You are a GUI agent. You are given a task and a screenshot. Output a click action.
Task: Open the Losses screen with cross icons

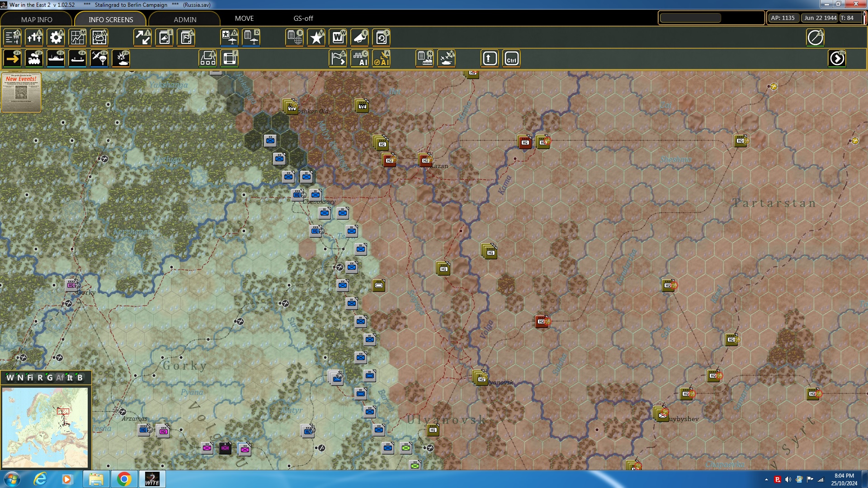34,38
